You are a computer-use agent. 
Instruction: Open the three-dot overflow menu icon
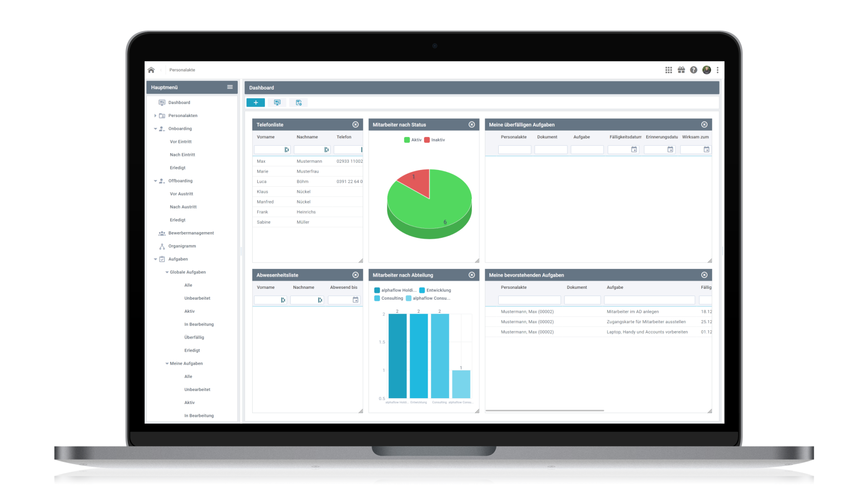click(718, 70)
